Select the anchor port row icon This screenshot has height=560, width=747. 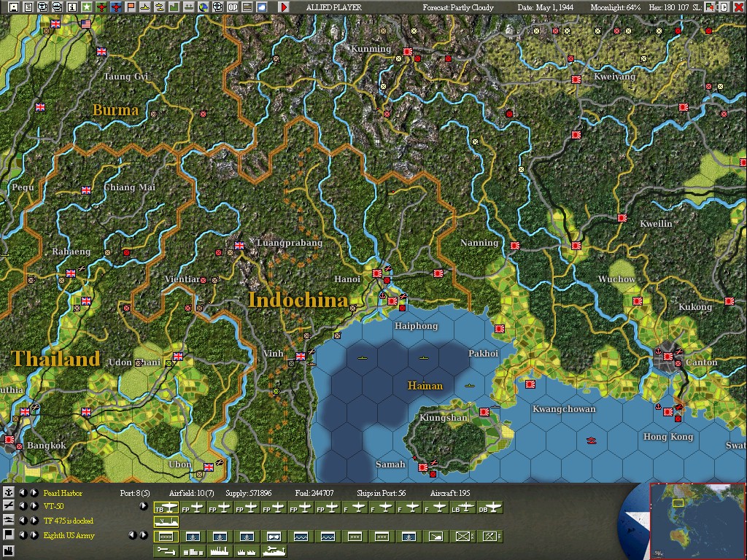point(8,492)
